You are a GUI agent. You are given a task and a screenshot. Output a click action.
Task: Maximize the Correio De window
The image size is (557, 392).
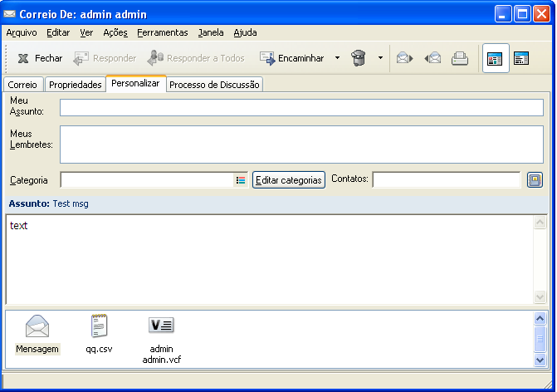[522, 14]
